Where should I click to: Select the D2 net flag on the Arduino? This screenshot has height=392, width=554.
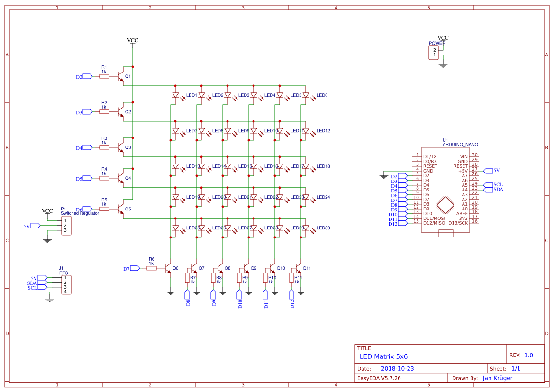402,176
